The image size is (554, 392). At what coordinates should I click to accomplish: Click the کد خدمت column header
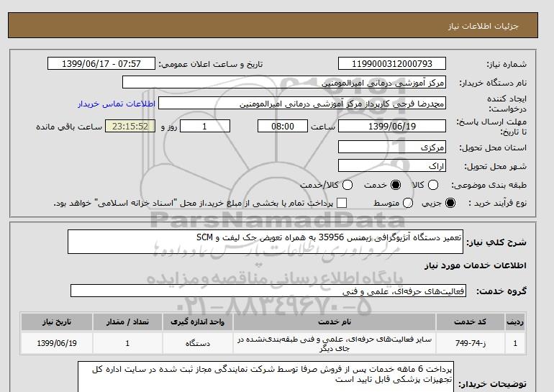click(471, 322)
